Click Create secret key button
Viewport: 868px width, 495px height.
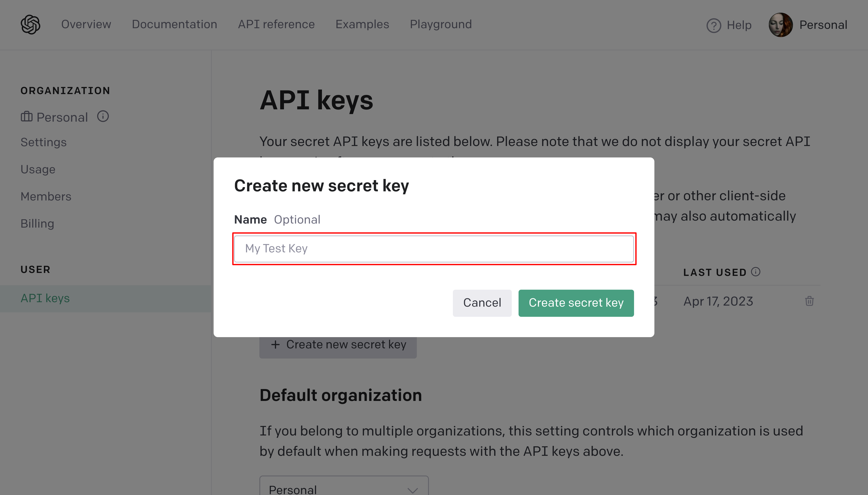pyautogui.click(x=576, y=302)
